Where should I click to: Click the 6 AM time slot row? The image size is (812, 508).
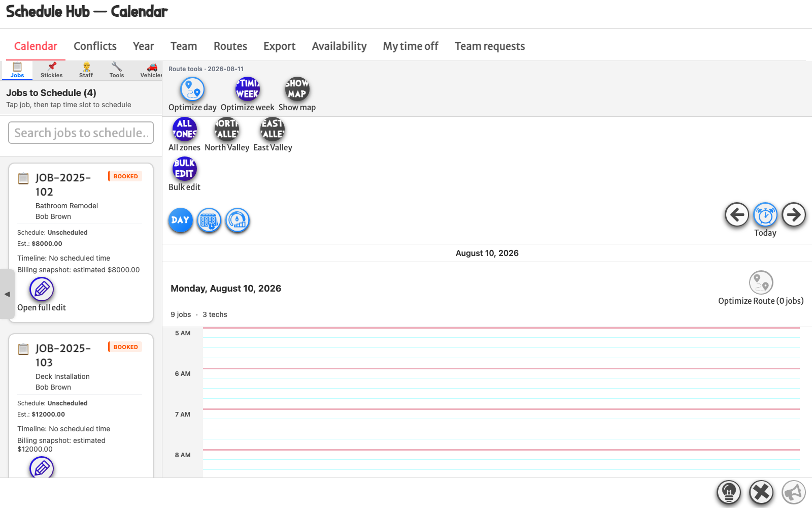click(501, 389)
